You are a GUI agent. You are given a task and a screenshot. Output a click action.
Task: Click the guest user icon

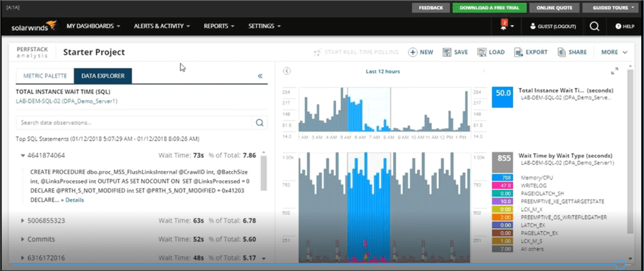pos(533,26)
